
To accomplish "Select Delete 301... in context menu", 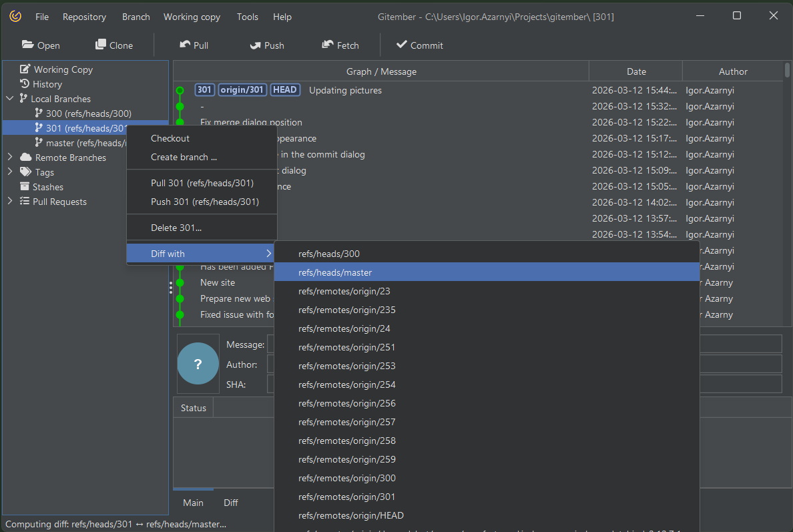I will tap(176, 228).
